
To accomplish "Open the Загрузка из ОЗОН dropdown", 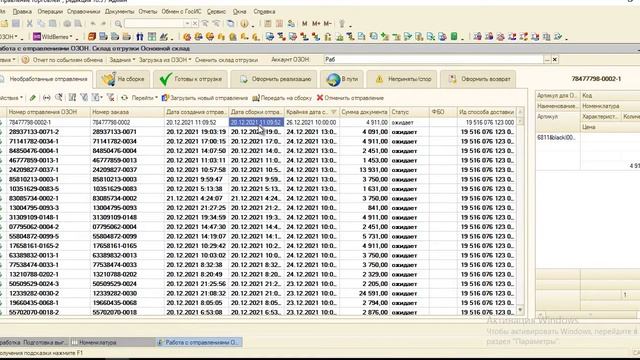I will click(165, 60).
